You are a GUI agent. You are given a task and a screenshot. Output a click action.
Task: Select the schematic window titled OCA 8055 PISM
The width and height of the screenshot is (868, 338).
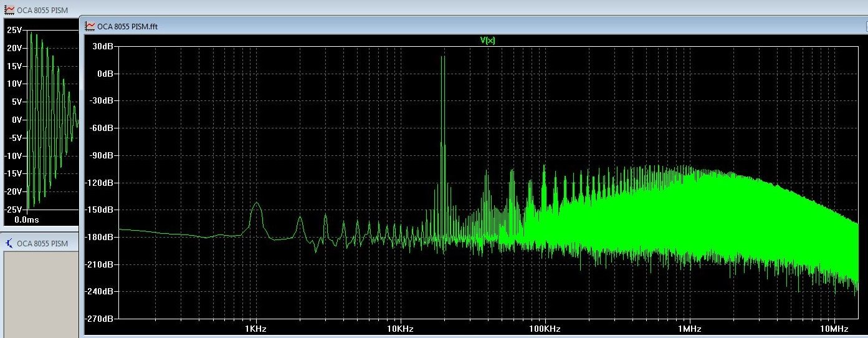pos(42,243)
